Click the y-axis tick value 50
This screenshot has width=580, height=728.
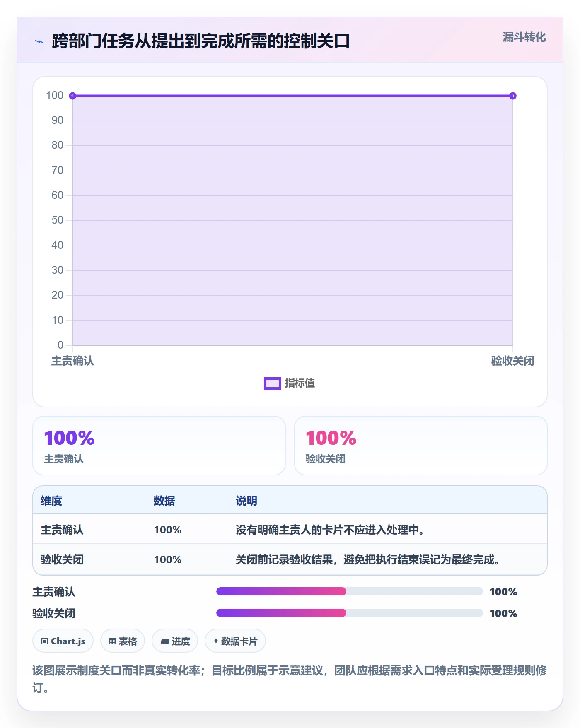58,220
